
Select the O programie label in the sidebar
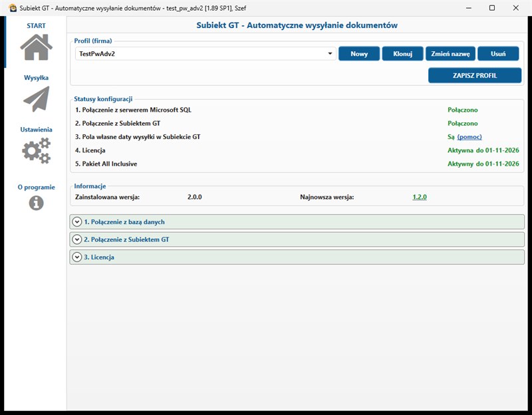(37, 188)
